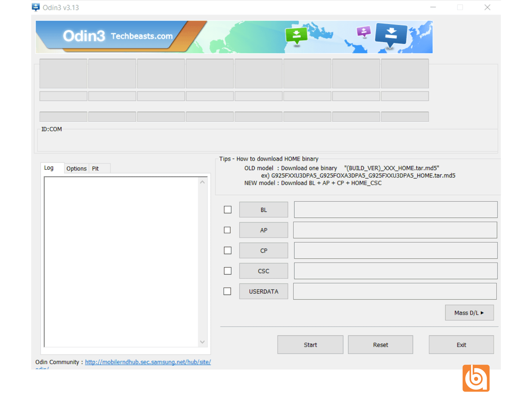532x403 pixels.
Task: Click the log scroll down arrow
Action: point(202,342)
